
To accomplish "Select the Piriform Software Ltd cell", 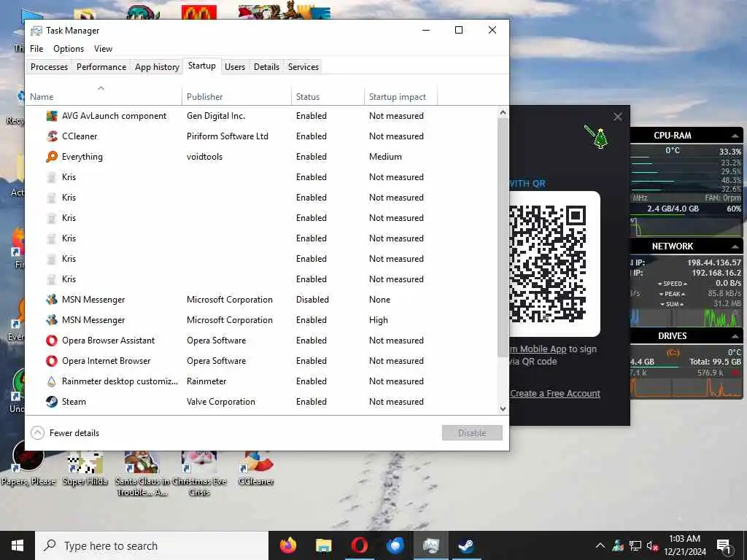I will click(x=228, y=136).
